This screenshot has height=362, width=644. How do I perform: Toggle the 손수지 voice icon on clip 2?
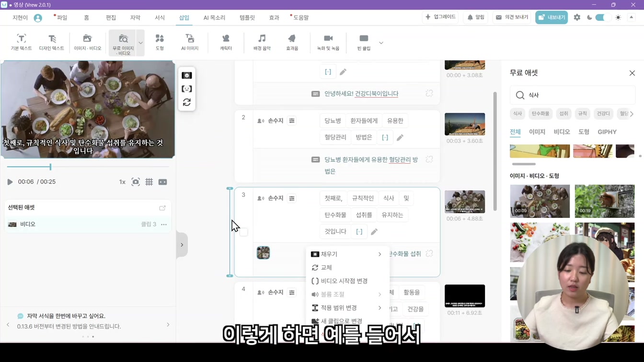(x=261, y=121)
